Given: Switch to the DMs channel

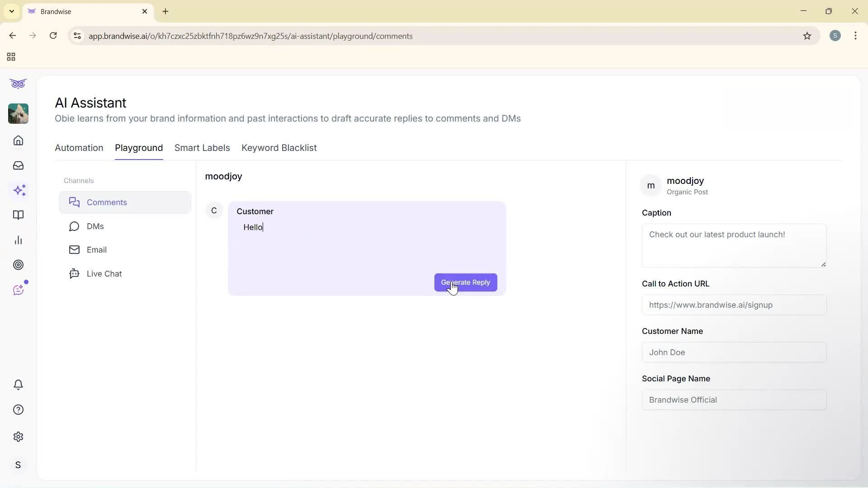Looking at the screenshot, I should coord(95,226).
